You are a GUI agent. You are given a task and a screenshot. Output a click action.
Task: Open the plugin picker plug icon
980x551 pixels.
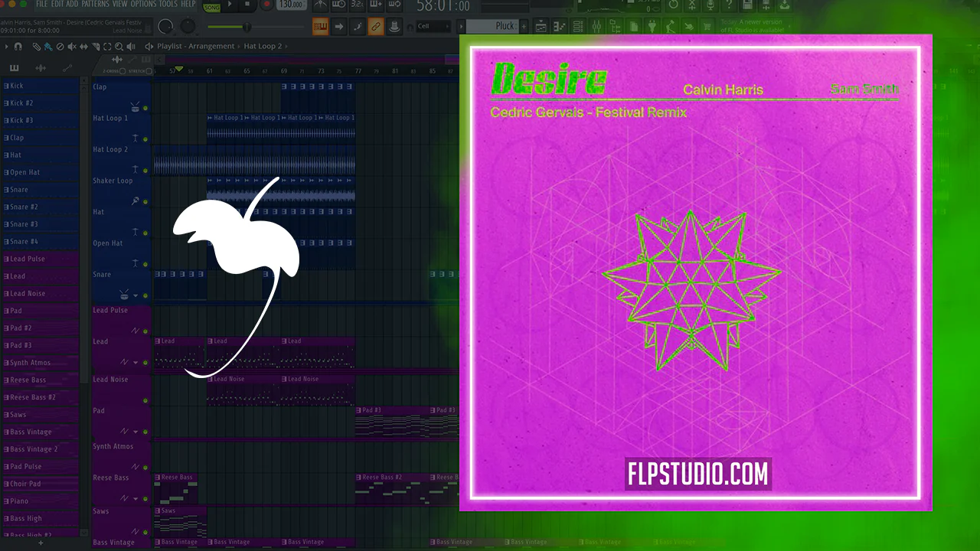[x=653, y=26]
